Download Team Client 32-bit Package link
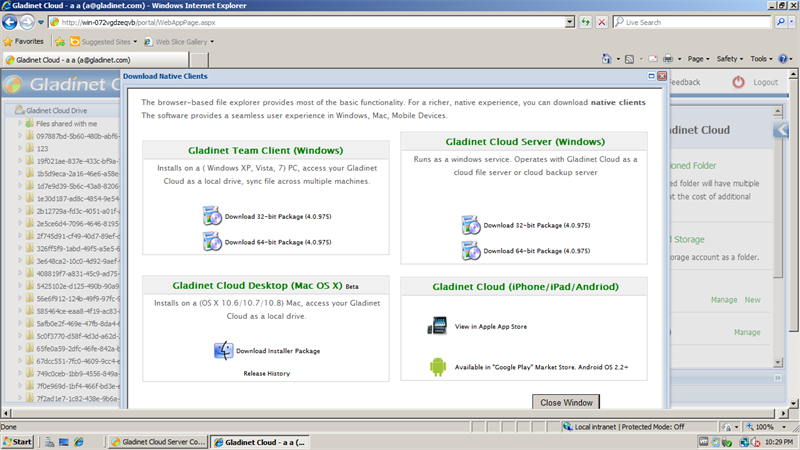This screenshot has height=450, width=800. 278,216
